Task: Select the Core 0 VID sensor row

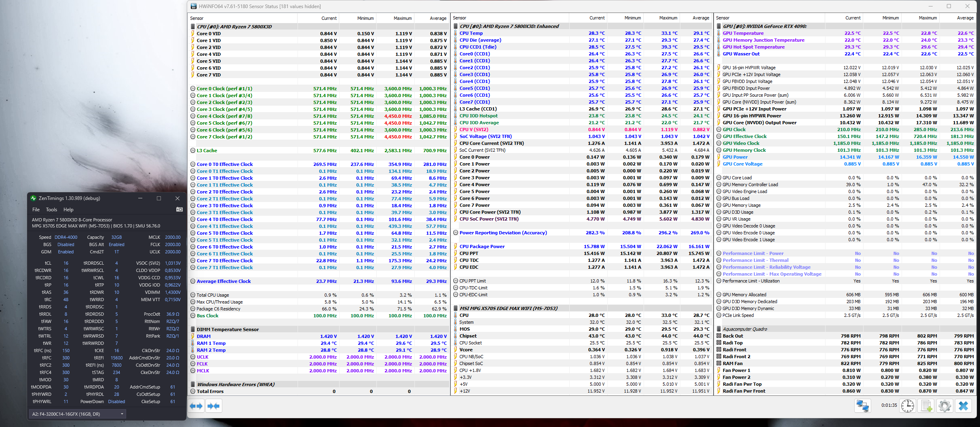Action: (319, 34)
